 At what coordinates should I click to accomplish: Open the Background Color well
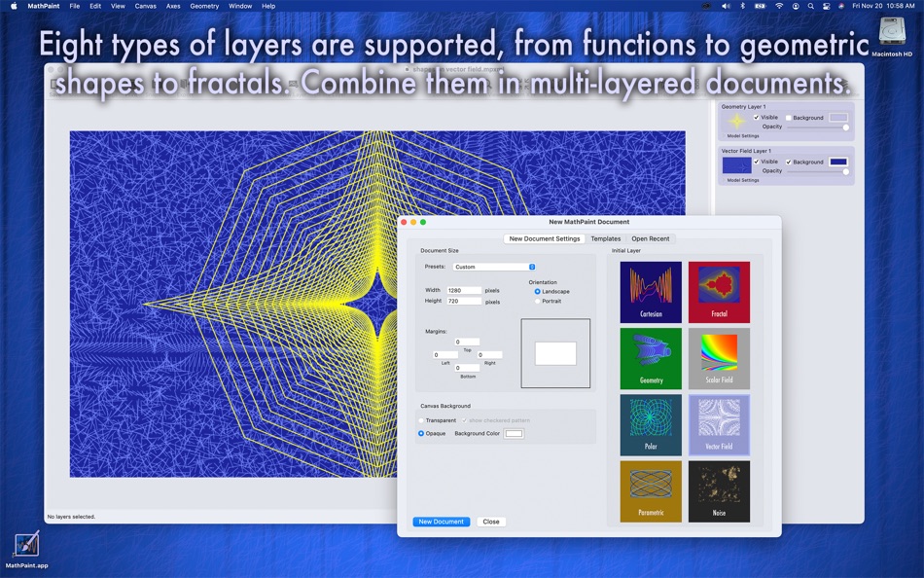[x=514, y=434]
